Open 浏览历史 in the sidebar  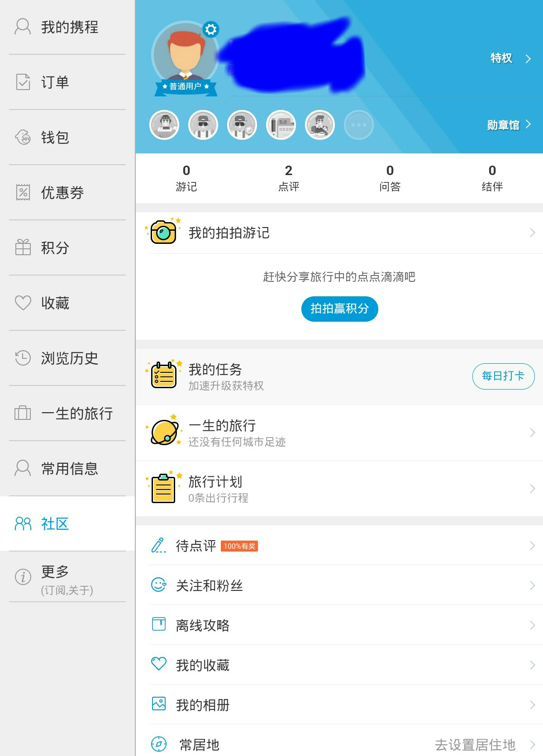[67, 358]
